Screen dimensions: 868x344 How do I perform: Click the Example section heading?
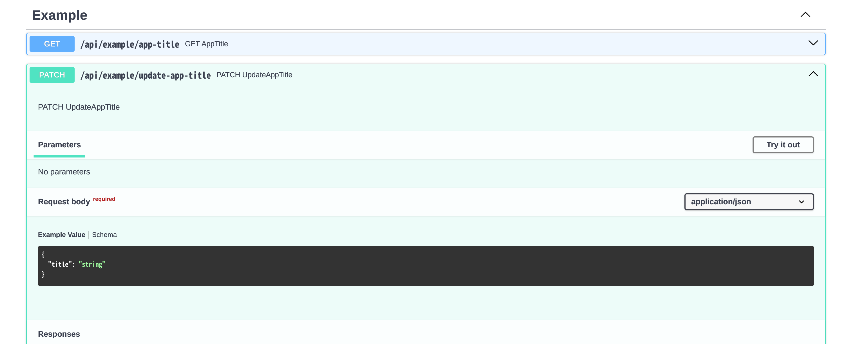[59, 15]
